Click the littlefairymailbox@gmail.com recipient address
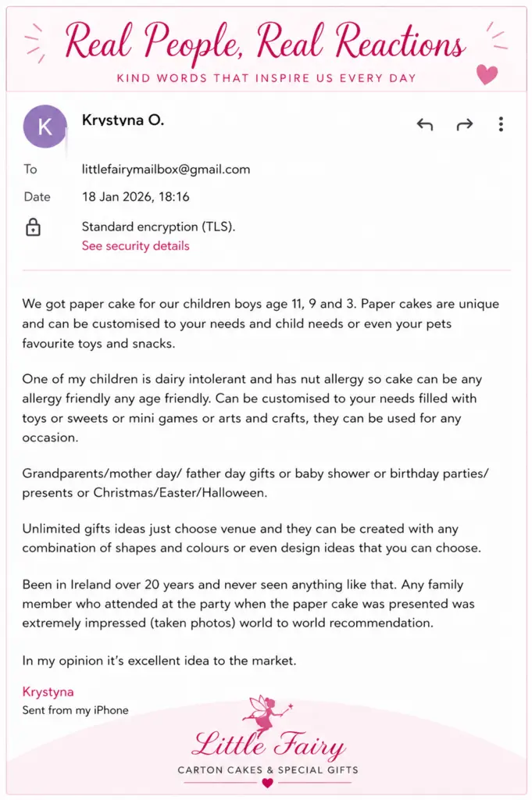The width and height of the screenshot is (532, 800). click(166, 170)
